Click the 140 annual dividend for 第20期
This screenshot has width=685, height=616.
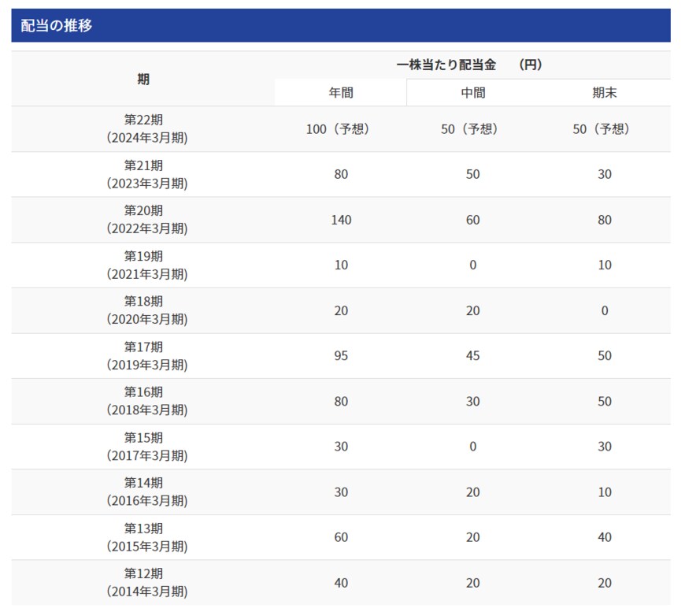click(340, 220)
